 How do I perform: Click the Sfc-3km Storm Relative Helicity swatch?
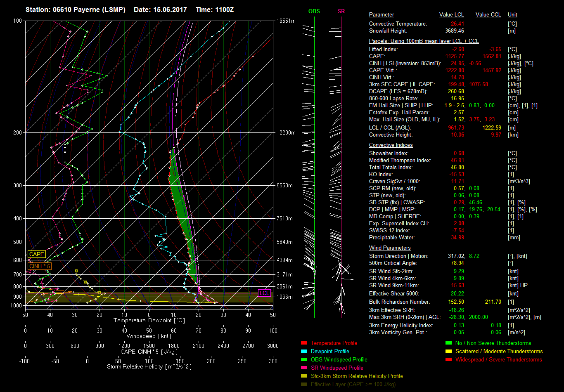pyautogui.click(x=304, y=376)
